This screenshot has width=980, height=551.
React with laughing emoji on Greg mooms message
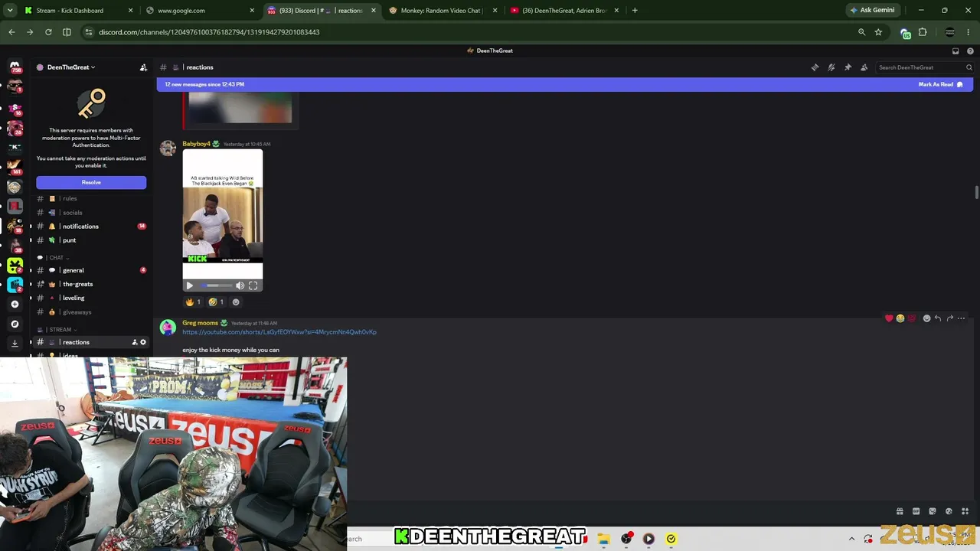click(900, 318)
